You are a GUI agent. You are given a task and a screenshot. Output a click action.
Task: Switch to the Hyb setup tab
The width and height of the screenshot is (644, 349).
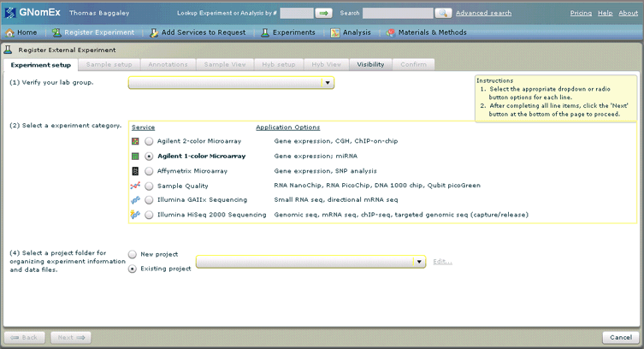click(279, 64)
